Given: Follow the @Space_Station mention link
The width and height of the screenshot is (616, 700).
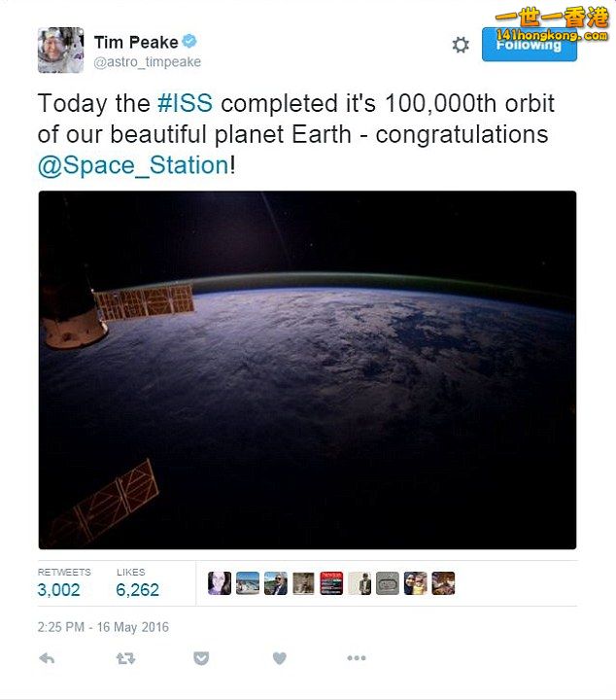Looking at the screenshot, I should (x=133, y=165).
